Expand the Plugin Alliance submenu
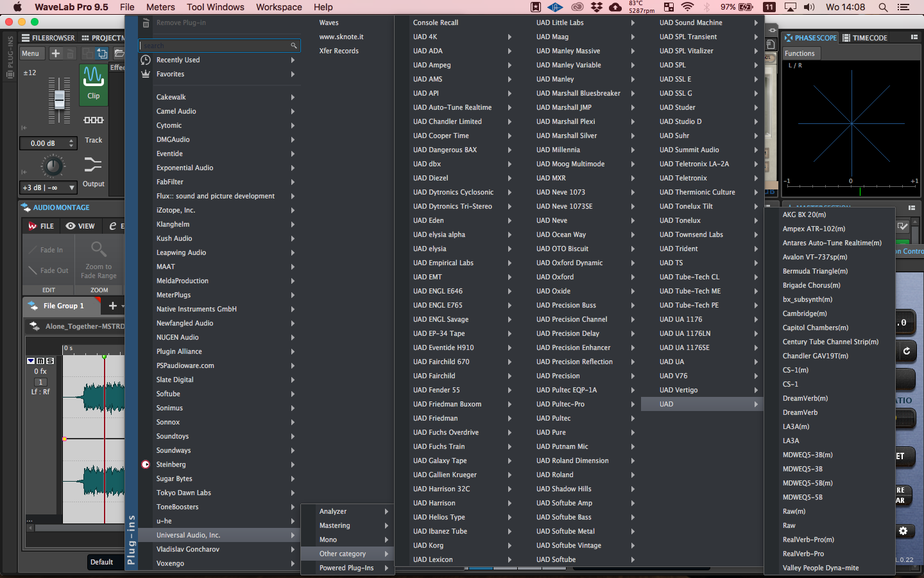 click(218, 351)
